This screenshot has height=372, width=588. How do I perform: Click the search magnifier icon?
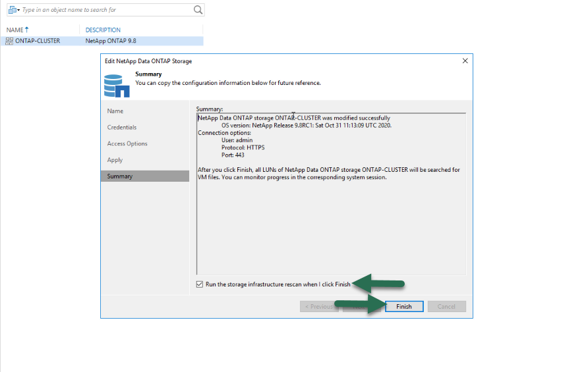[x=198, y=10]
